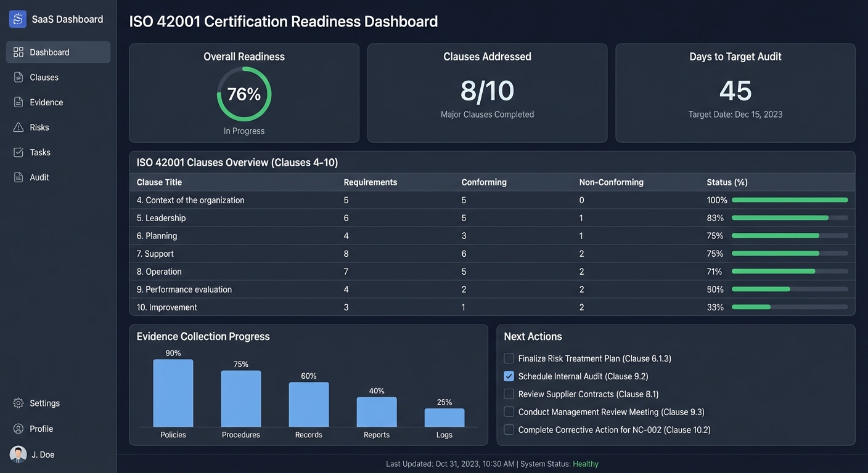Open the Settings gear icon
This screenshot has width=868, height=473.
pyautogui.click(x=17, y=403)
